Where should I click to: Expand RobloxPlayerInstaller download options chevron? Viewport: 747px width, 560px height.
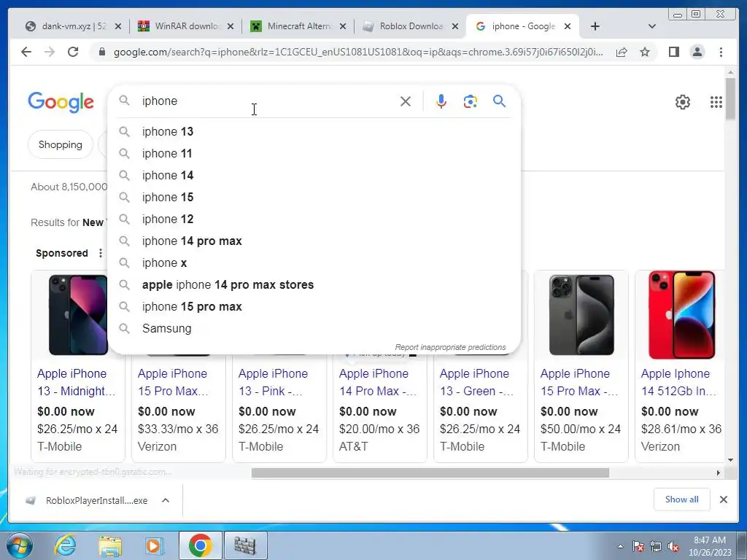coord(166,500)
